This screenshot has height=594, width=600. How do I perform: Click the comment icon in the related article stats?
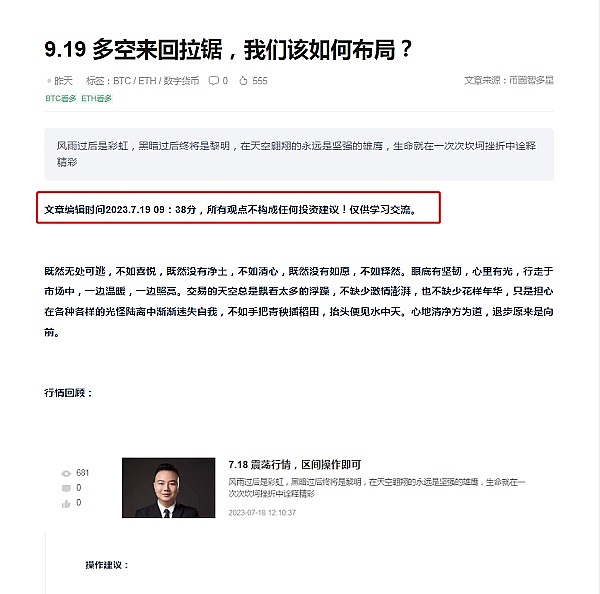[66, 488]
